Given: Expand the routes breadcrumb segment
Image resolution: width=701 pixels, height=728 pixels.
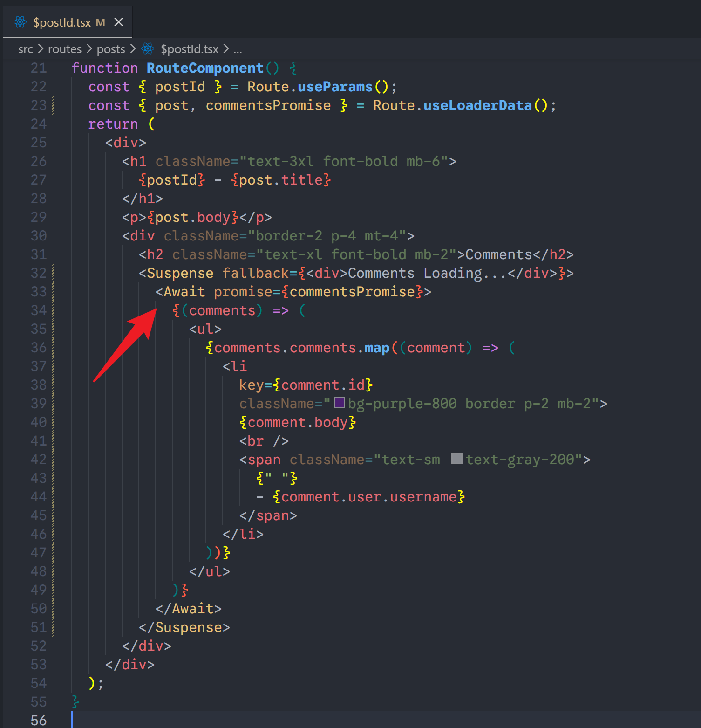Looking at the screenshot, I should (64, 49).
